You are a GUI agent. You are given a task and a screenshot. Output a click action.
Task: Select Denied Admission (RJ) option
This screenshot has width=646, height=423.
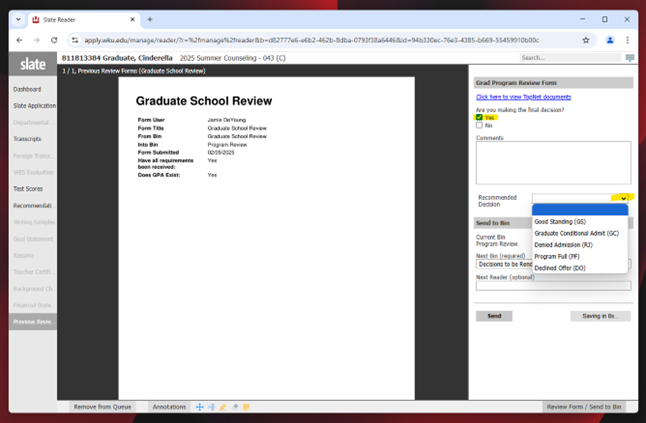563,244
